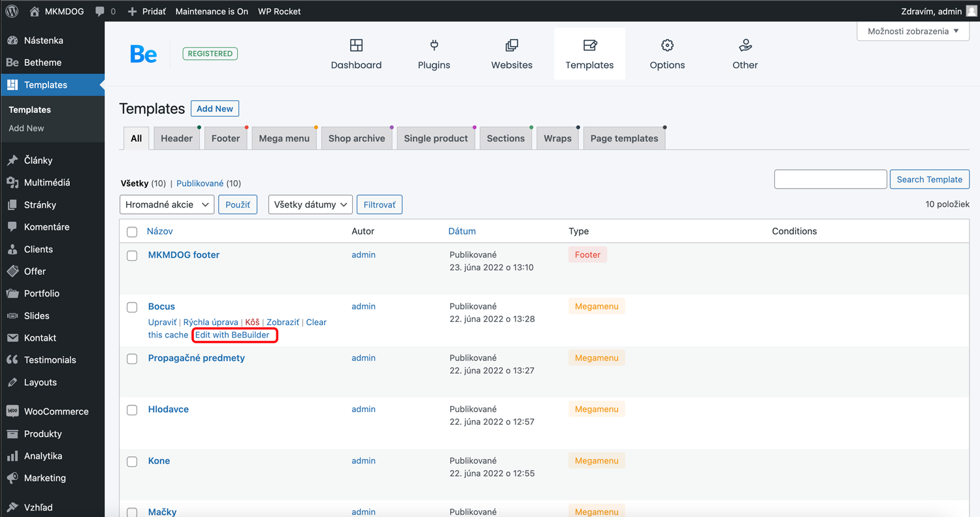Check the MKMDOG footer row checkbox
The width and height of the screenshot is (980, 517).
[132, 255]
